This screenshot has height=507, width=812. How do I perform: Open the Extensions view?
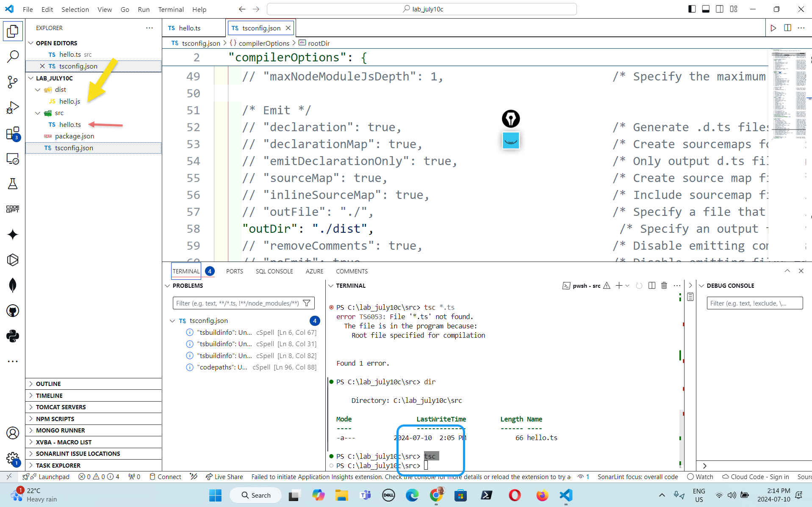pyautogui.click(x=13, y=133)
